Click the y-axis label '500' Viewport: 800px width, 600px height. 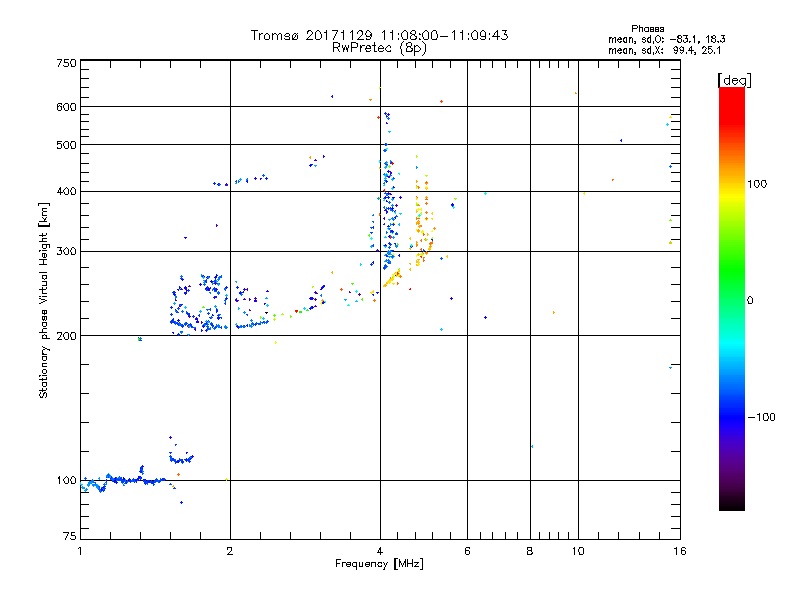click(66, 145)
